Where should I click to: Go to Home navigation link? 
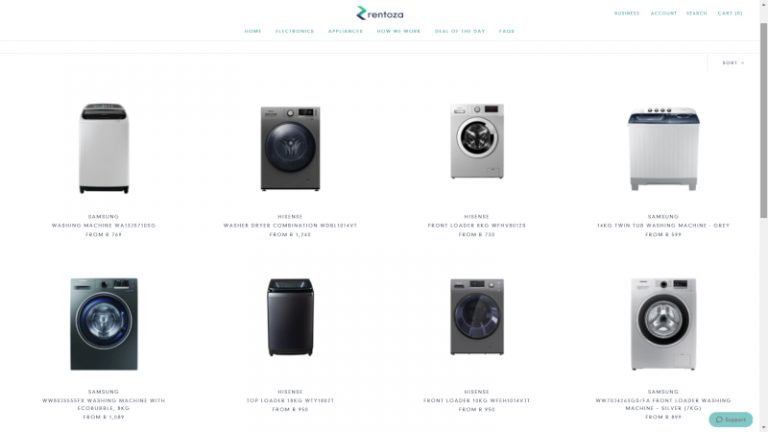pyautogui.click(x=253, y=31)
